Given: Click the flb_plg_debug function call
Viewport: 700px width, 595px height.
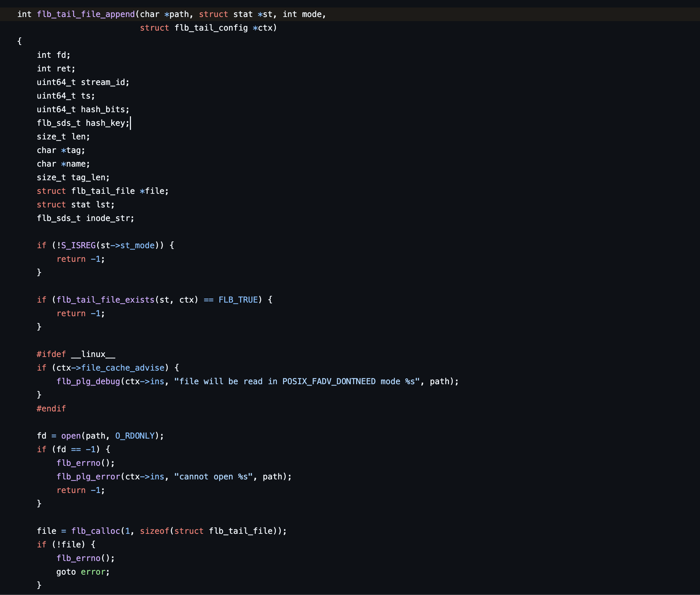Looking at the screenshot, I should pos(88,381).
